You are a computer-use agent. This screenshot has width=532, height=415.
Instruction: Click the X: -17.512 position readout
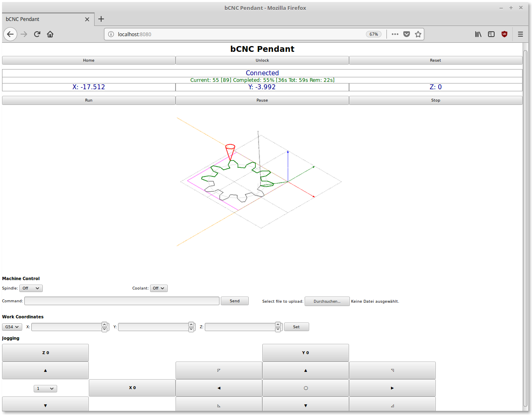(x=89, y=87)
